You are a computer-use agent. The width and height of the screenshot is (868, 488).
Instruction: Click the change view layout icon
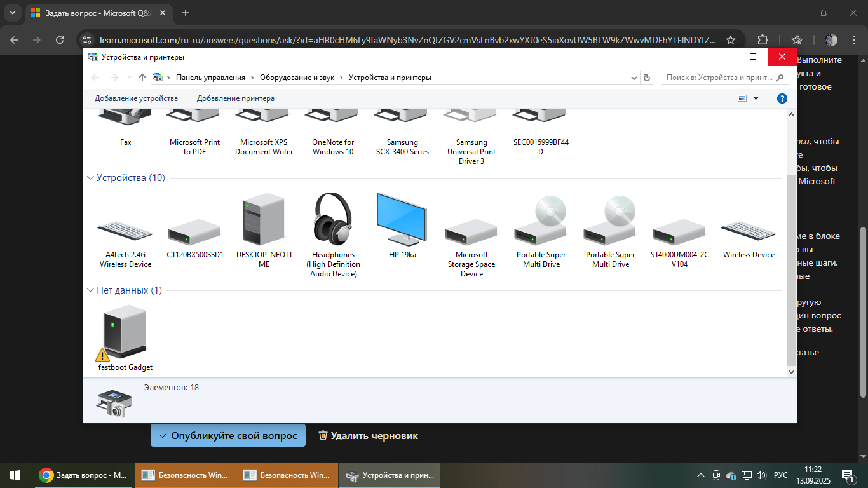pyautogui.click(x=742, y=98)
